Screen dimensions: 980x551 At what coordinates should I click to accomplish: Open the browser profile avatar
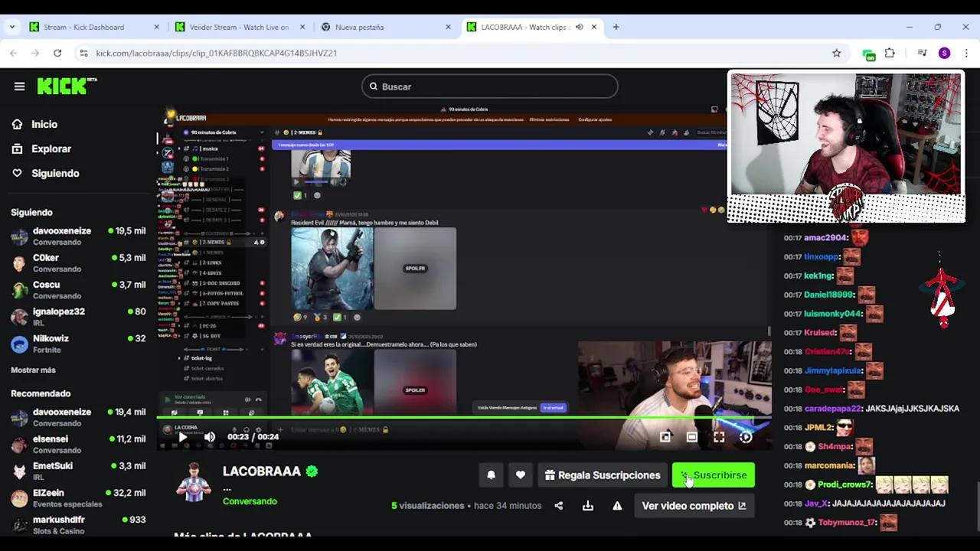tap(944, 53)
